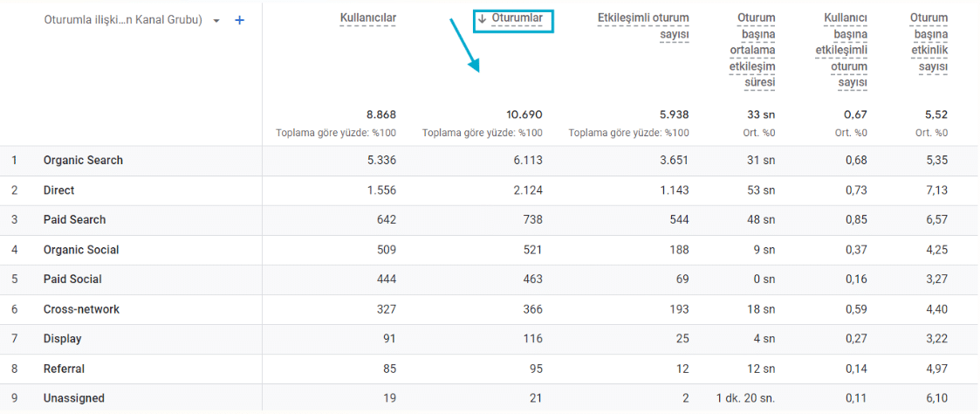980x414 pixels.
Task: Select the Referral channel row
Action: pos(64,369)
